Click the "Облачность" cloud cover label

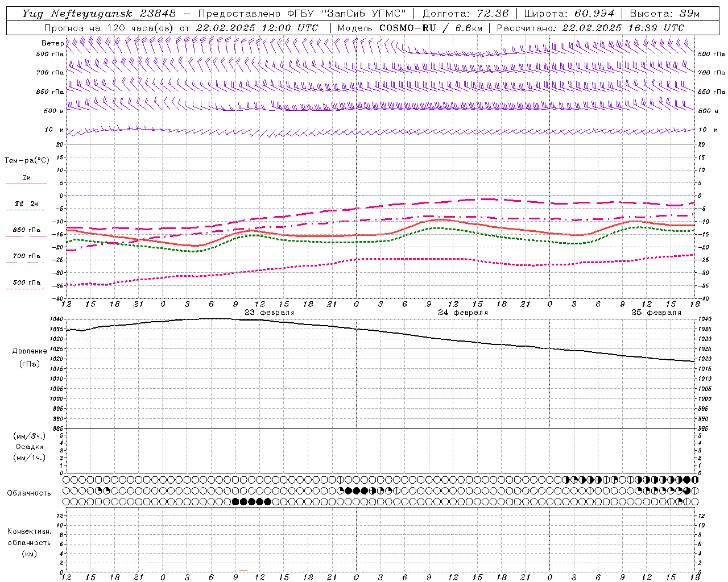pos(29,493)
